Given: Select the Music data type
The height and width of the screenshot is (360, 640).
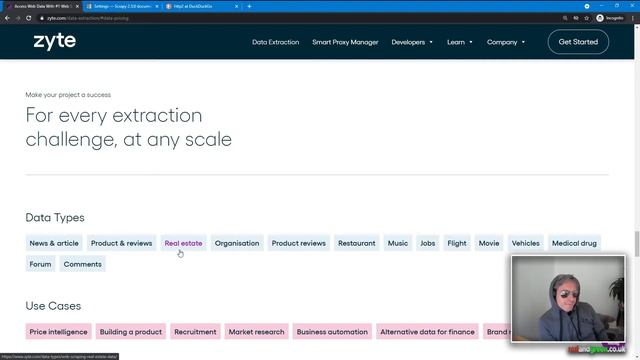Looking at the screenshot, I should [x=398, y=243].
